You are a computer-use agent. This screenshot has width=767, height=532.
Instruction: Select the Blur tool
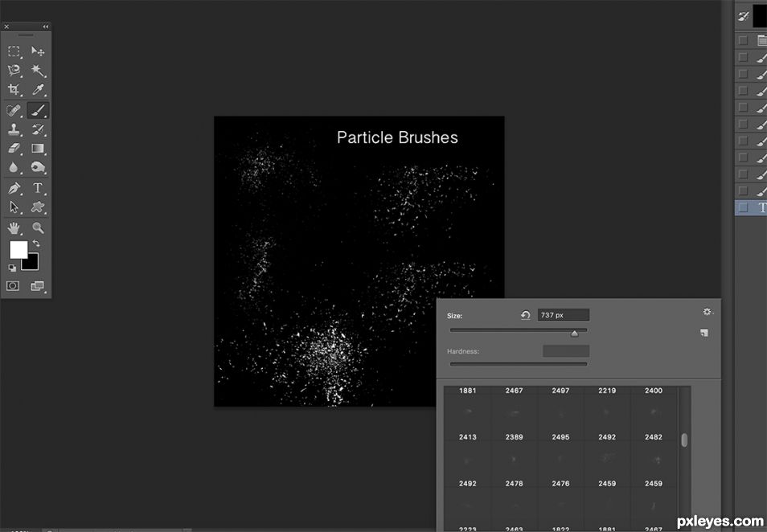coord(14,168)
